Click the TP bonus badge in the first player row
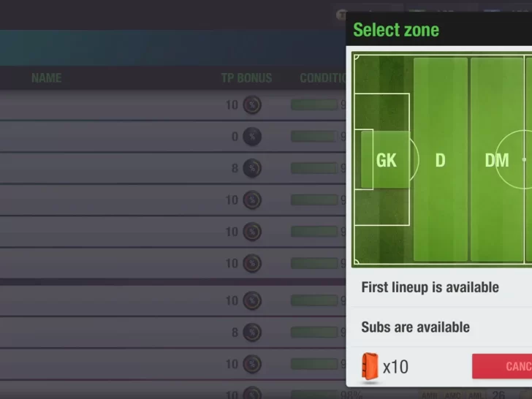Viewport: 532px width, 399px height. pyautogui.click(x=252, y=104)
